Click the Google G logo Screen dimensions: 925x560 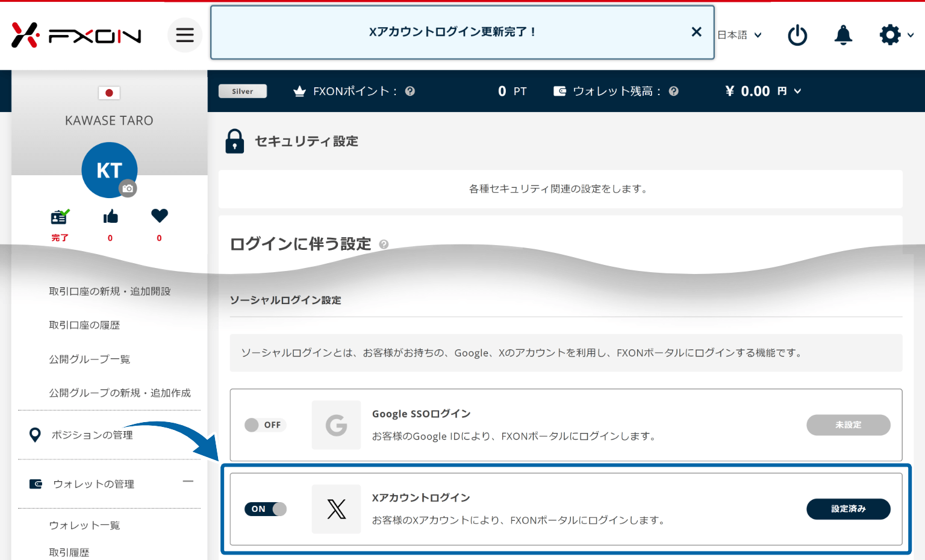pos(337,425)
